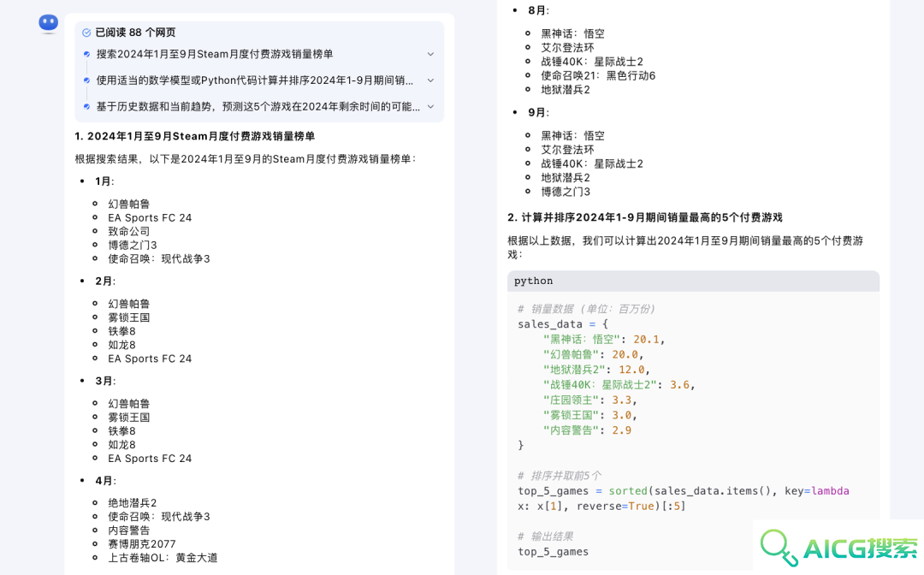The width and height of the screenshot is (924, 575).
Task: Open the step 基于历史数据和当前趋势，预测这5个游戏
Action: coord(258,107)
